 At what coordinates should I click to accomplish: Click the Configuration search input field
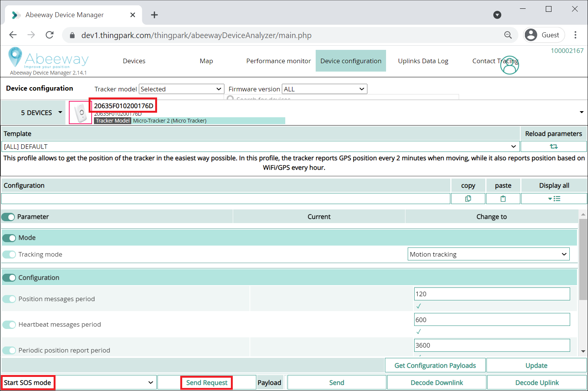point(226,198)
